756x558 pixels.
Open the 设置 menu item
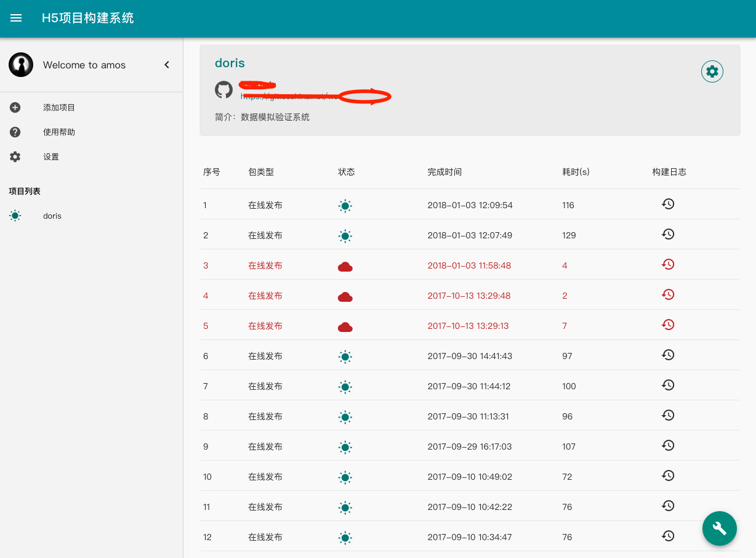pyautogui.click(x=51, y=157)
